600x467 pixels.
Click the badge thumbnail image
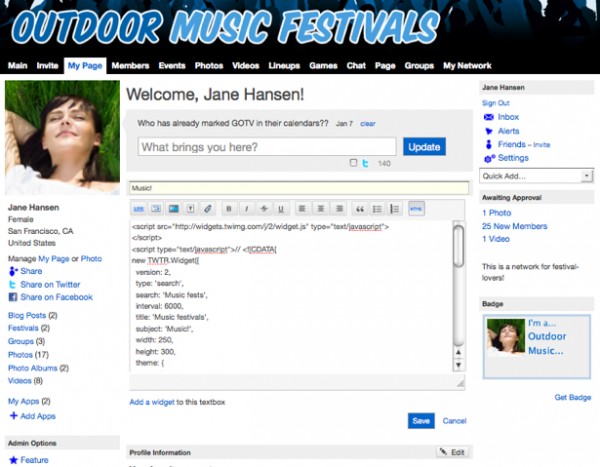[505, 336]
